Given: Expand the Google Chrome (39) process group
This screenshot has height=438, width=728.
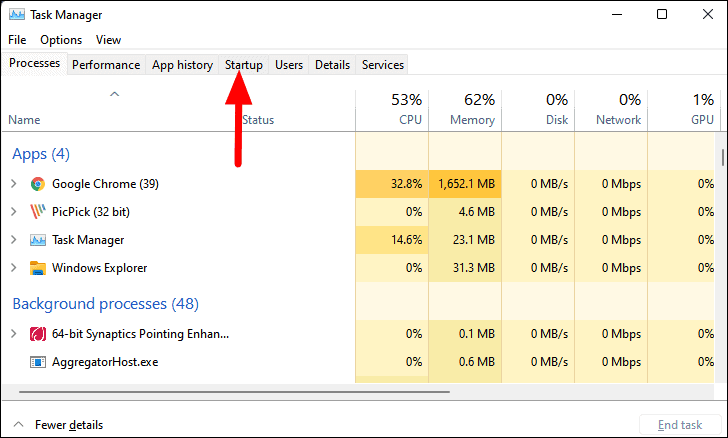Looking at the screenshot, I should [x=13, y=184].
